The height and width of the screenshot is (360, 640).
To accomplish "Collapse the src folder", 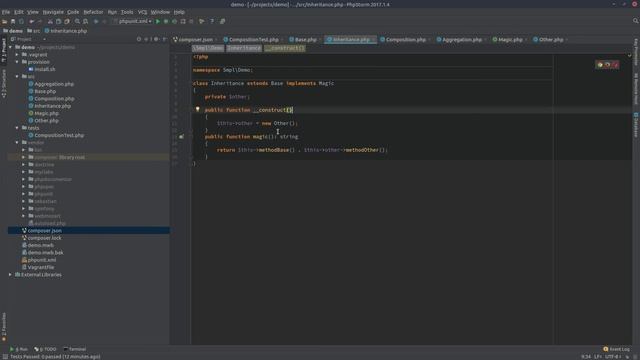I will (x=17, y=77).
